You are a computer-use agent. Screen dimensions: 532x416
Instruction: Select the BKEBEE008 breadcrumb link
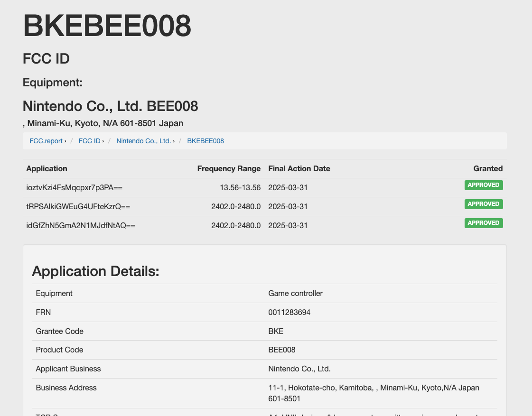[x=205, y=141]
